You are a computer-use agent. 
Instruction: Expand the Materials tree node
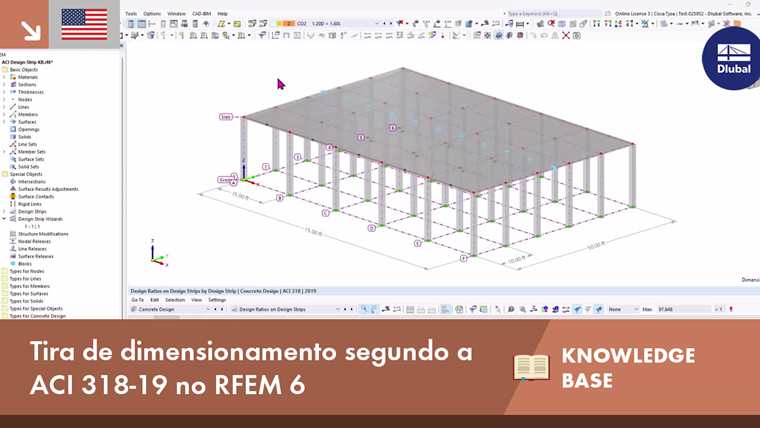pyautogui.click(x=4, y=77)
